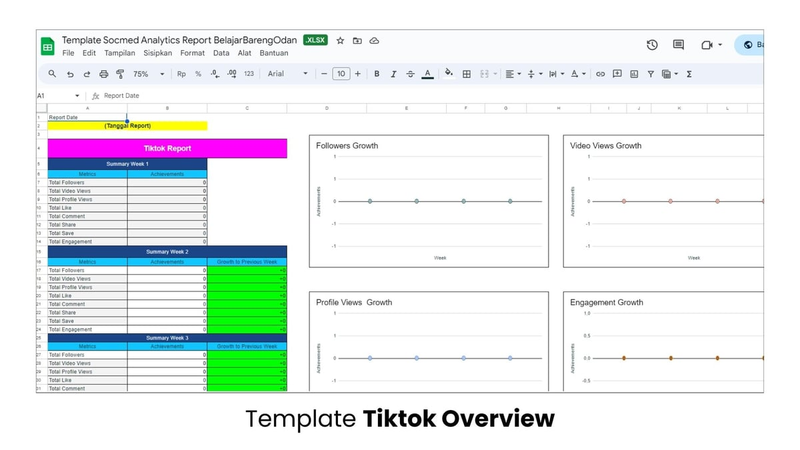The height and width of the screenshot is (450, 800).
Task: Increase decimal places
Action: pos(232,74)
